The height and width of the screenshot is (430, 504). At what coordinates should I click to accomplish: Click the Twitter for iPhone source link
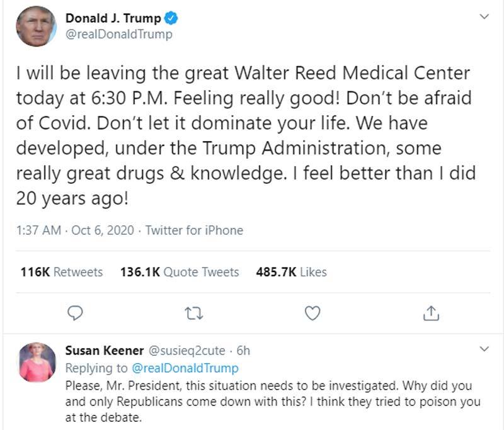click(194, 230)
